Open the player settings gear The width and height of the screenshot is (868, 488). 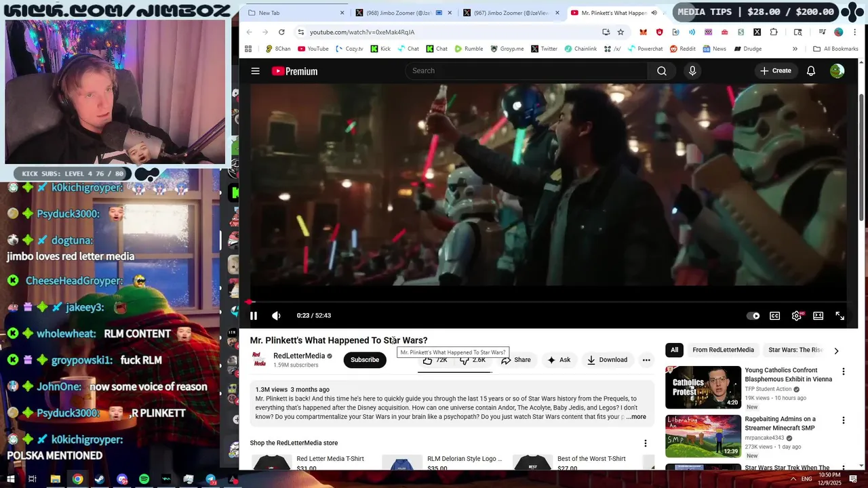click(x=797, y=316)
